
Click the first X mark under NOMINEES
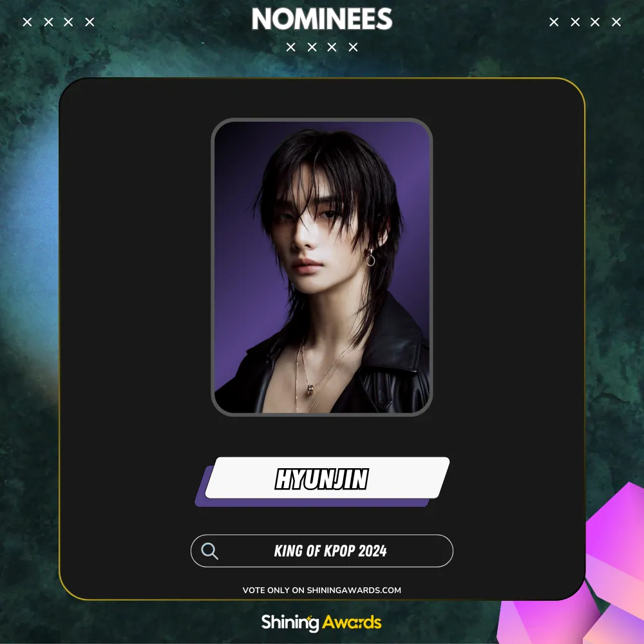tap(291, 47)
